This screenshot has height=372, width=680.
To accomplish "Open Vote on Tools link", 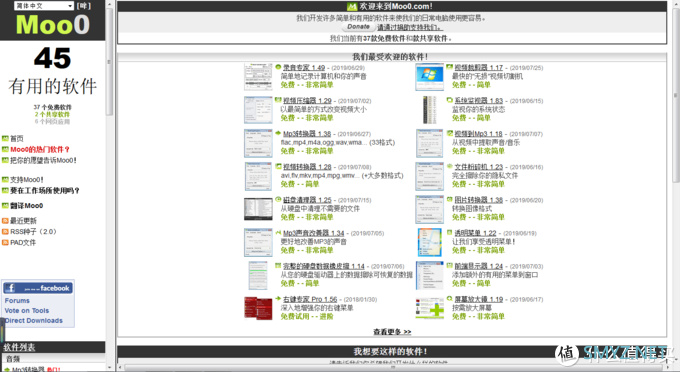I will (x=27, y=310).
